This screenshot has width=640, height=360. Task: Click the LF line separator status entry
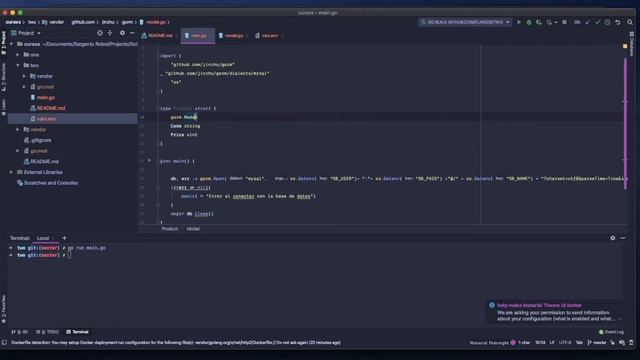552,343
